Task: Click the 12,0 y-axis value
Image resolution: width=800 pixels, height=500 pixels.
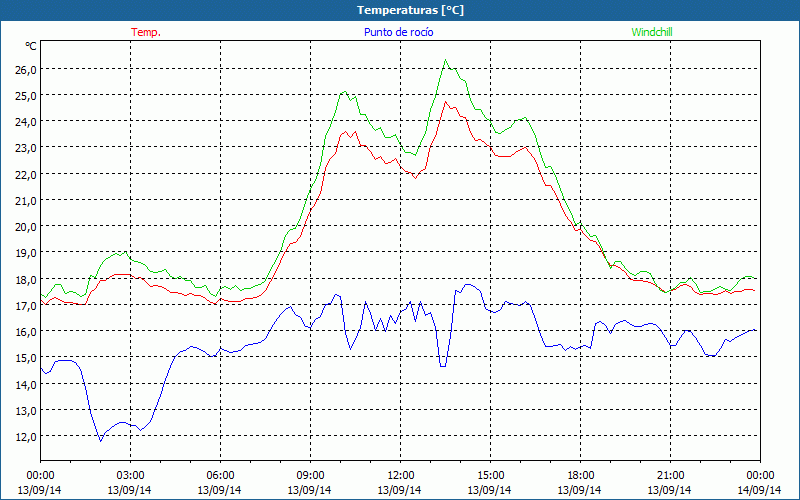Action: (x=26, y=437)
